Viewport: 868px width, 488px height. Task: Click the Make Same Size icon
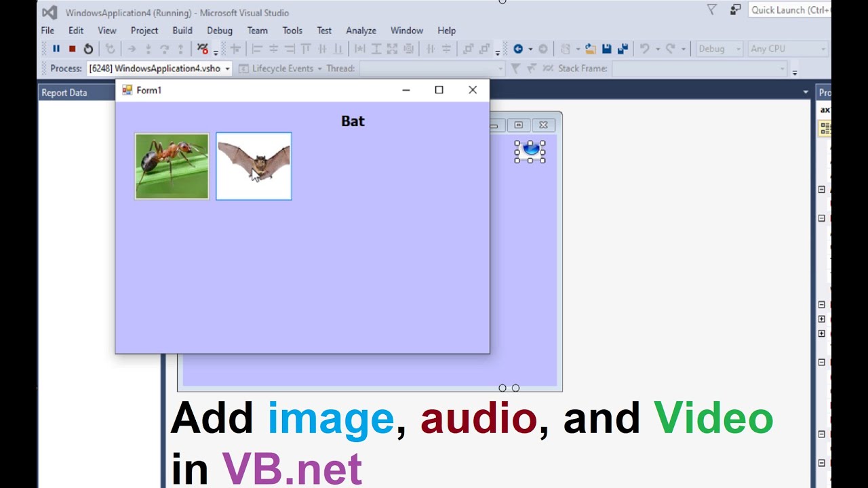pyautogui.click(x=393, y=48)
